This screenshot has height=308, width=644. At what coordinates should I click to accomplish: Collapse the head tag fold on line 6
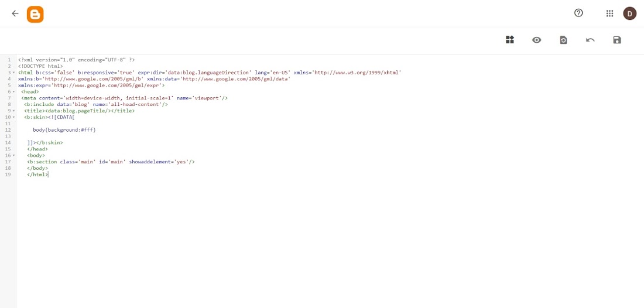coord(14,91)
